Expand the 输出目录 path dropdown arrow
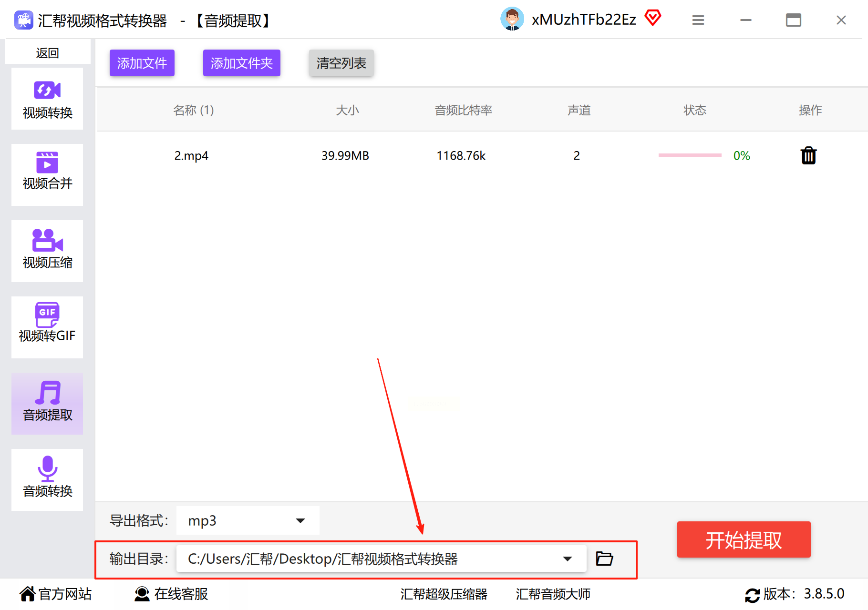The image size is (868, 610). pyautogui.click(x=567, y=559)
